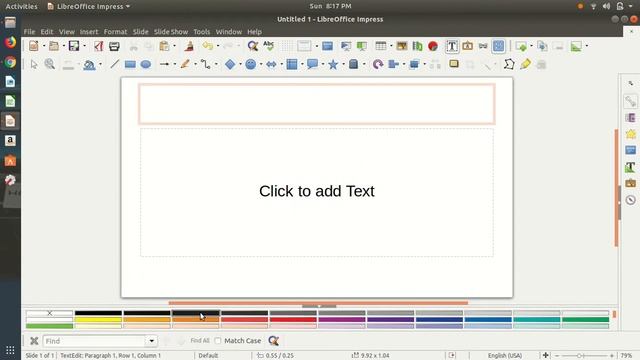Insert an image
This screenshot has height=360, width=640.
click(x=402, y=46)
